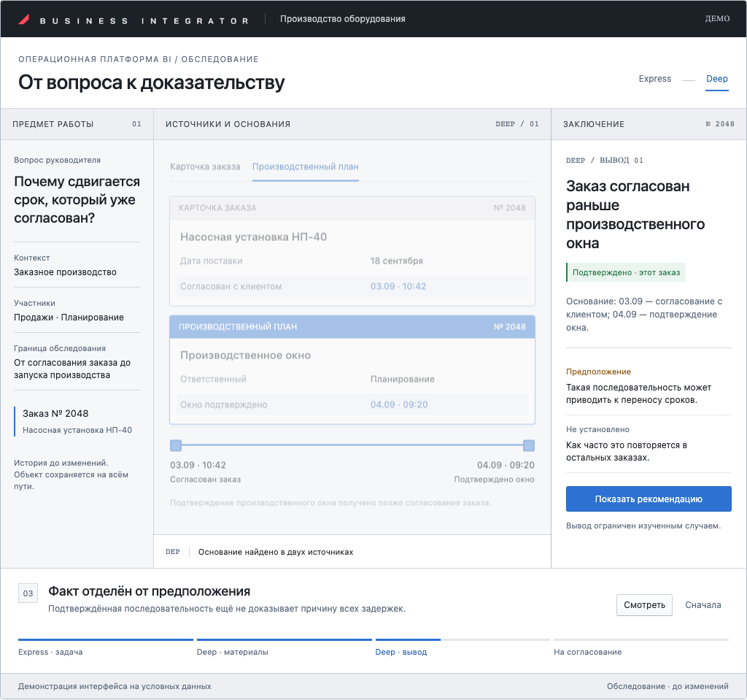Screen dimensions: 747x700
Task: Click the 03.09 · 10:42 value in order card
Action: click(398, 287)
